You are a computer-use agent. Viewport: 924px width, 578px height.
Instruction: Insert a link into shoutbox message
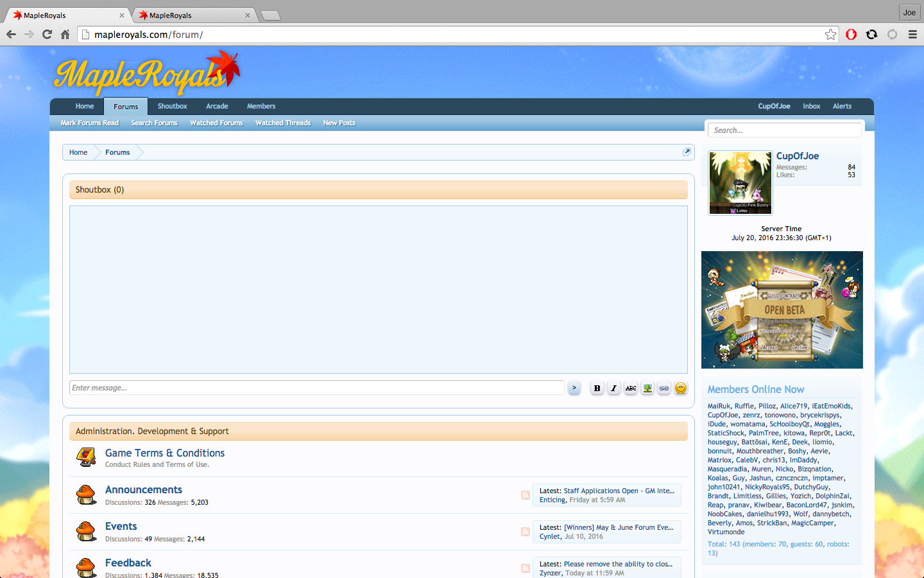click(664, 388)
